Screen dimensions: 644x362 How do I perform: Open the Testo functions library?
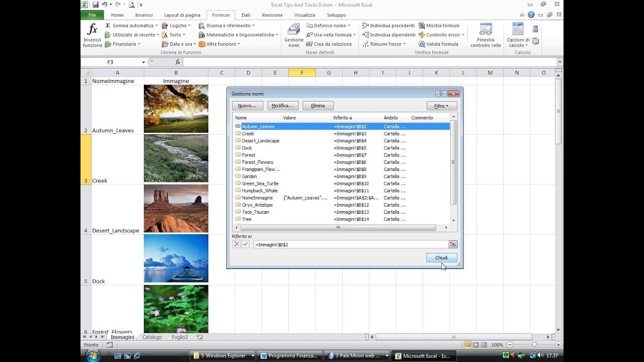(174, 35)
